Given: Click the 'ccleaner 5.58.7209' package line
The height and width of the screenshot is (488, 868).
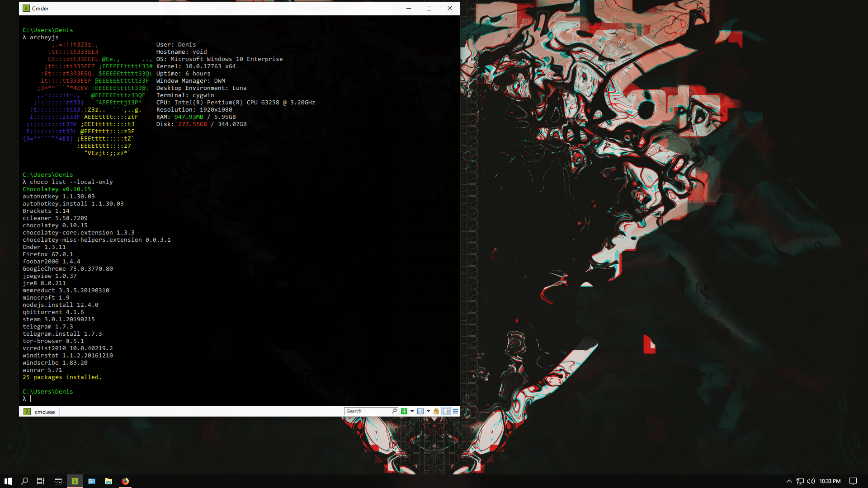Looking at the screenshot, I should 55,218.
